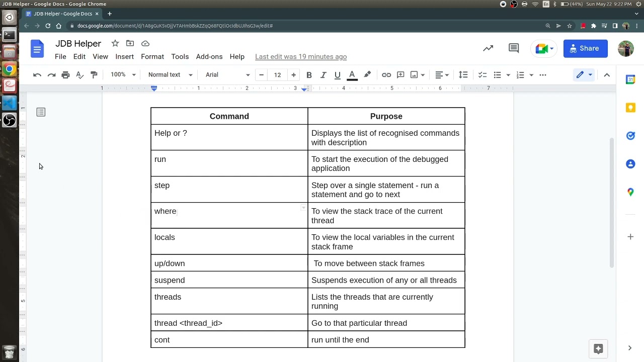Open the comment history
The width and height of the screenshot is (644, 362).
514,48
